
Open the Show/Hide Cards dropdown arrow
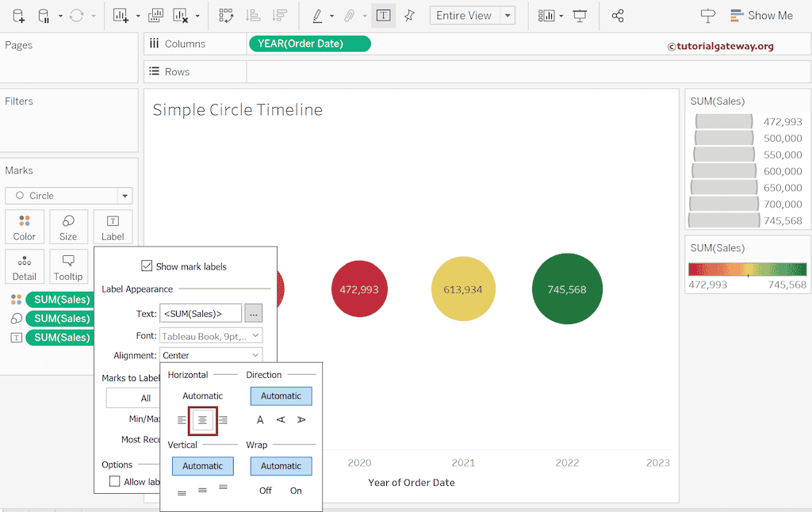click(561, 16)
